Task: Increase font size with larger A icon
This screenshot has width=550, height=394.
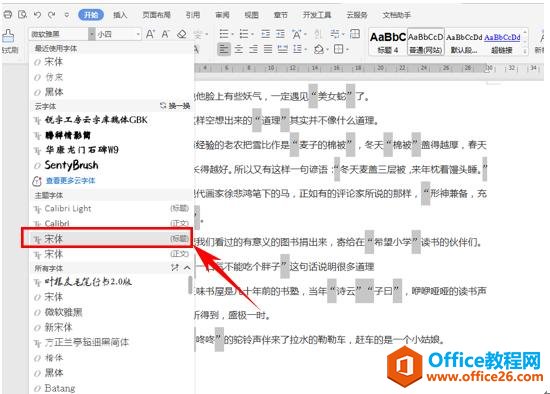Action: click(x=150, y=34)
